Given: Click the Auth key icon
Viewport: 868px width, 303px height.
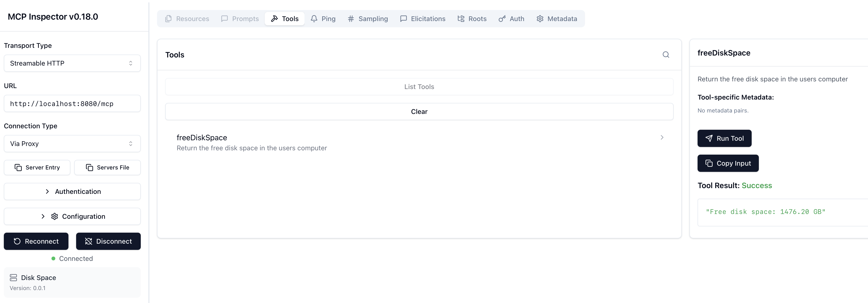Looking at the screenshot, I should [502, 19].
